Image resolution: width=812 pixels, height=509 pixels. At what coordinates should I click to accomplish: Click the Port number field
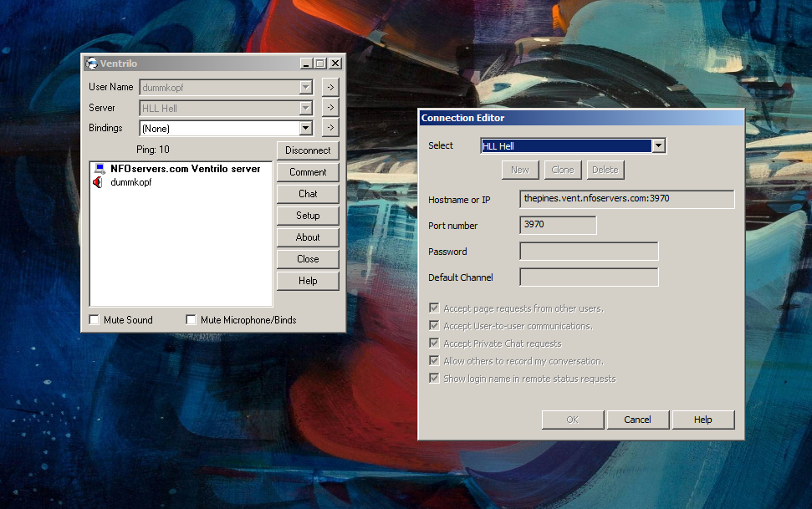[558, 225]
